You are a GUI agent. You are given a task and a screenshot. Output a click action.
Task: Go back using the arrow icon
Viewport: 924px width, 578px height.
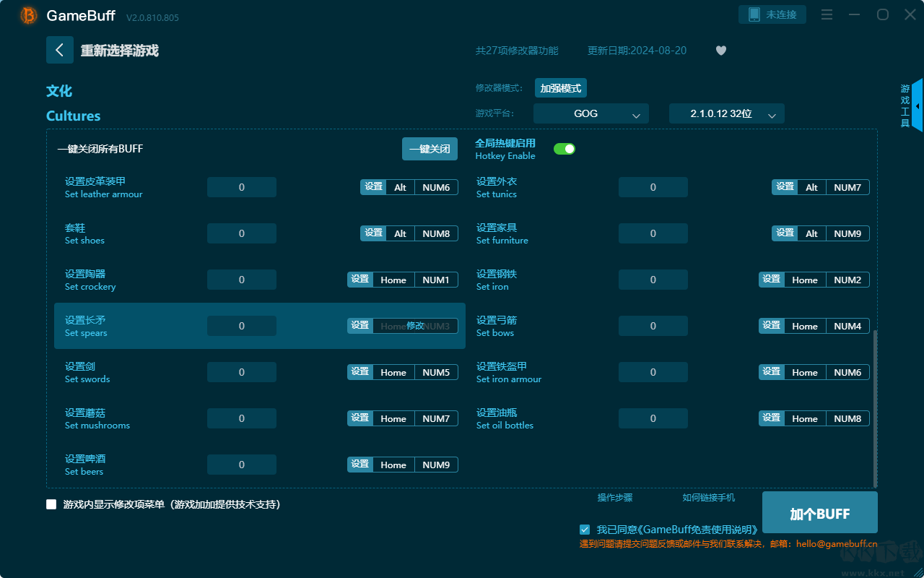[x=60, y=50]
